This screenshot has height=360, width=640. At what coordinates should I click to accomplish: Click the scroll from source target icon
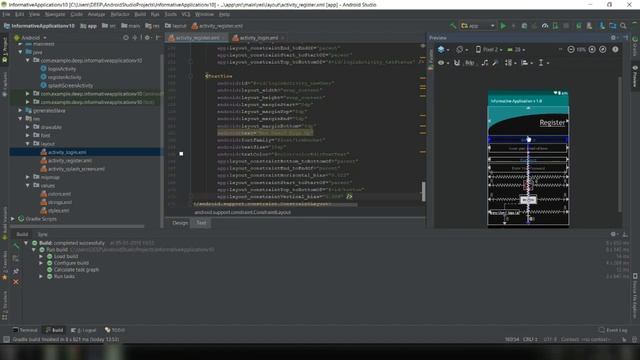click(126, 38)
